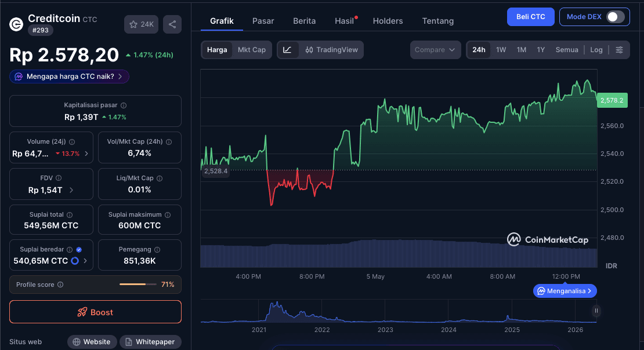Click the AI icon in Menganalisa button

coord(541,291)
